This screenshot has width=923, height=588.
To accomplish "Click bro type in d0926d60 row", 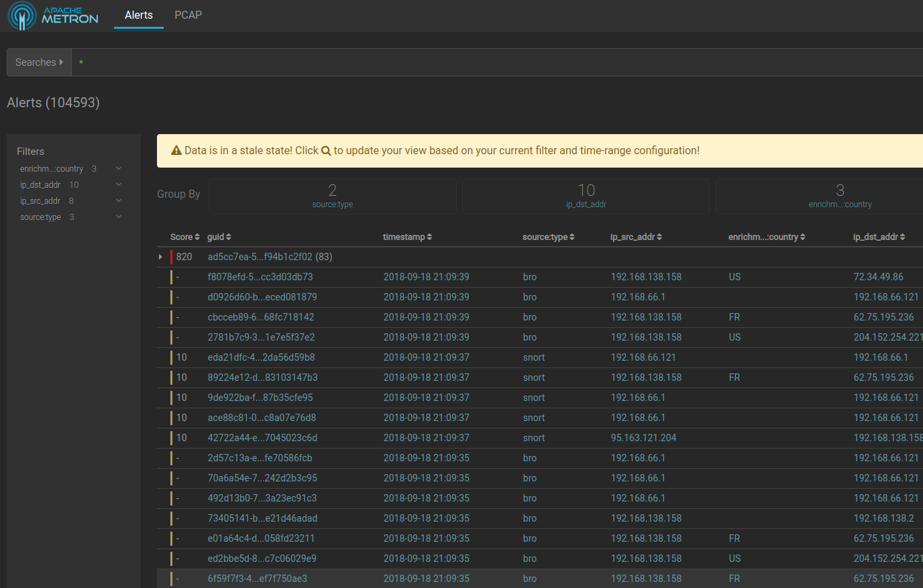I will (530, 297).
